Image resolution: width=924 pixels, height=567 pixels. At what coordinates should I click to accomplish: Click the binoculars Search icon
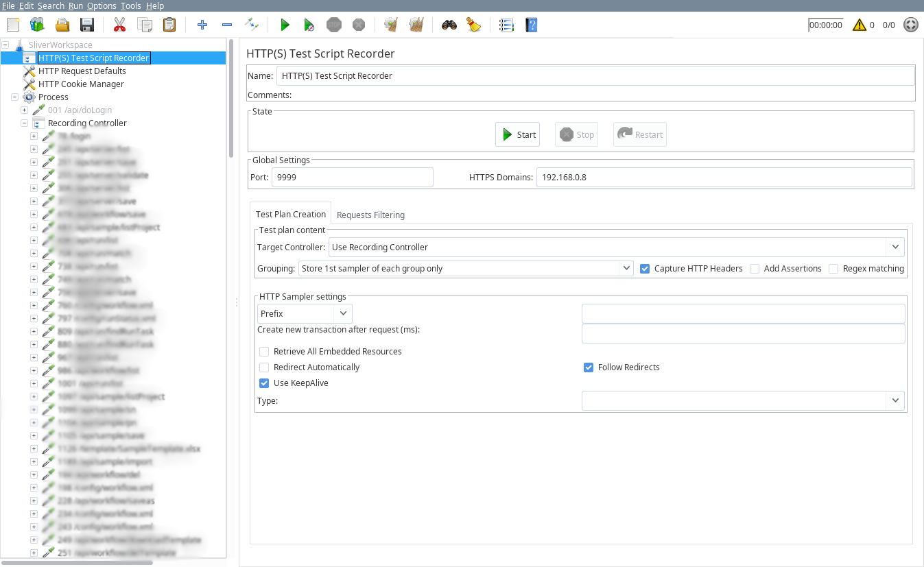pos(449,25)
